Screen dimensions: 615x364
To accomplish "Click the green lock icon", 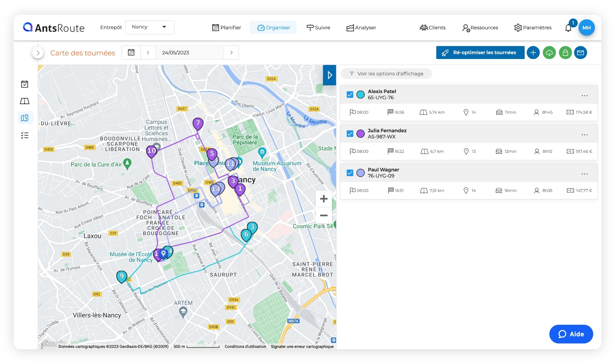I will click(x=566, y=53).
